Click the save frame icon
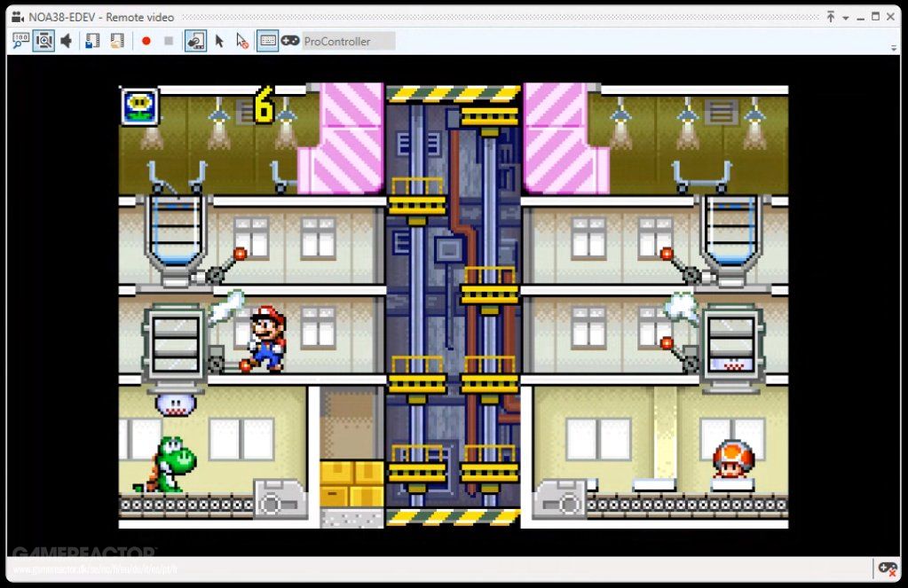This screenshot has width=908, height=588. tap(91, 40)
